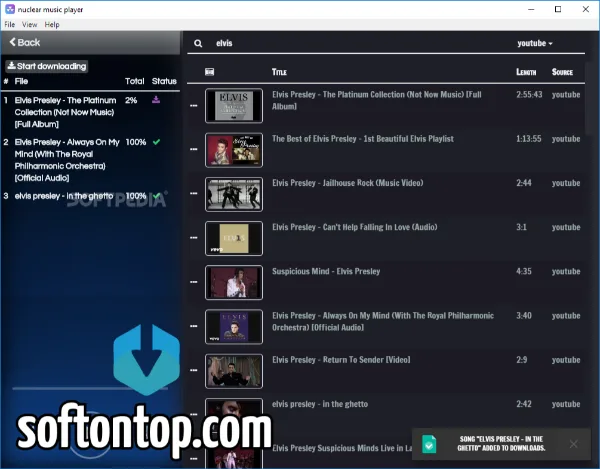Click the Platinum Collection album thumbnail
Image resolution: width=600 pixels, height=469 pixels.
coord(234,106)
